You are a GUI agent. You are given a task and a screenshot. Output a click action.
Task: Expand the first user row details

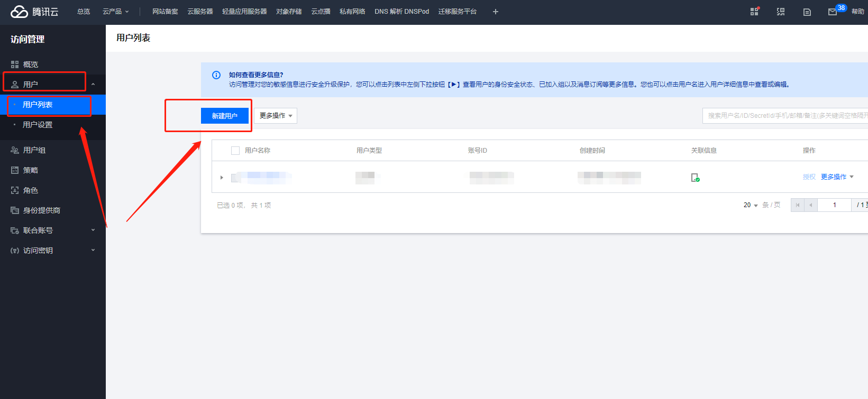pos(222,178)
